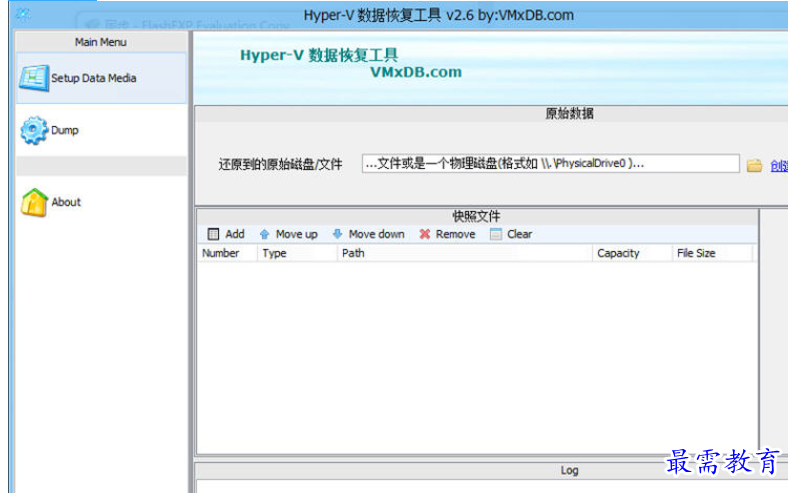Click the Add snapshot file icon
Image resolution: width=788 pixels, height=493 pixels.
tap(213, 234)
